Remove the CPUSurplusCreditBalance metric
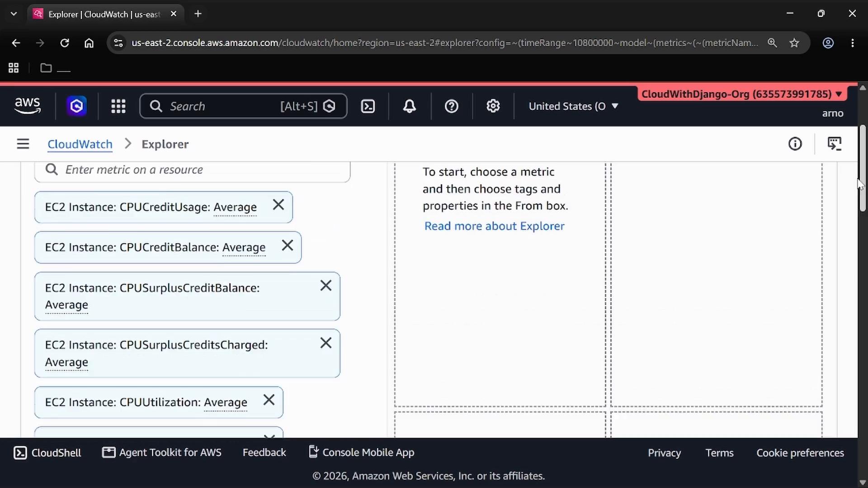 coord(326,286)
